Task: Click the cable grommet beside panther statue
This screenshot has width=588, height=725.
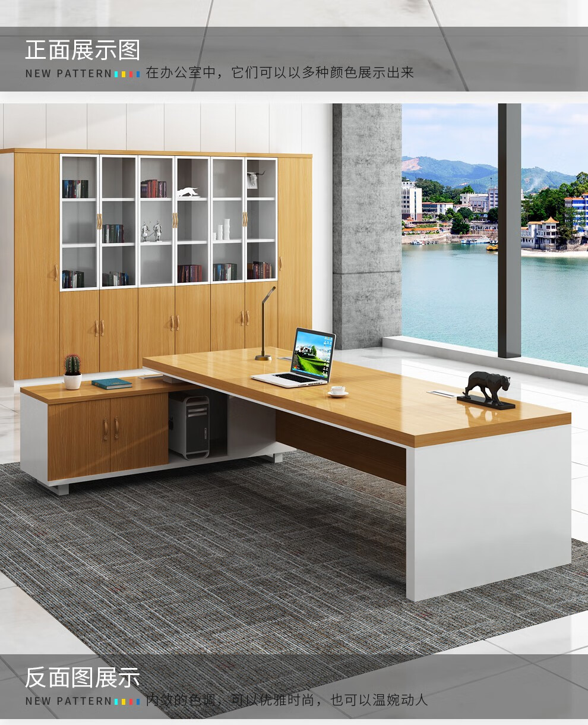Action: click(441, 393)
